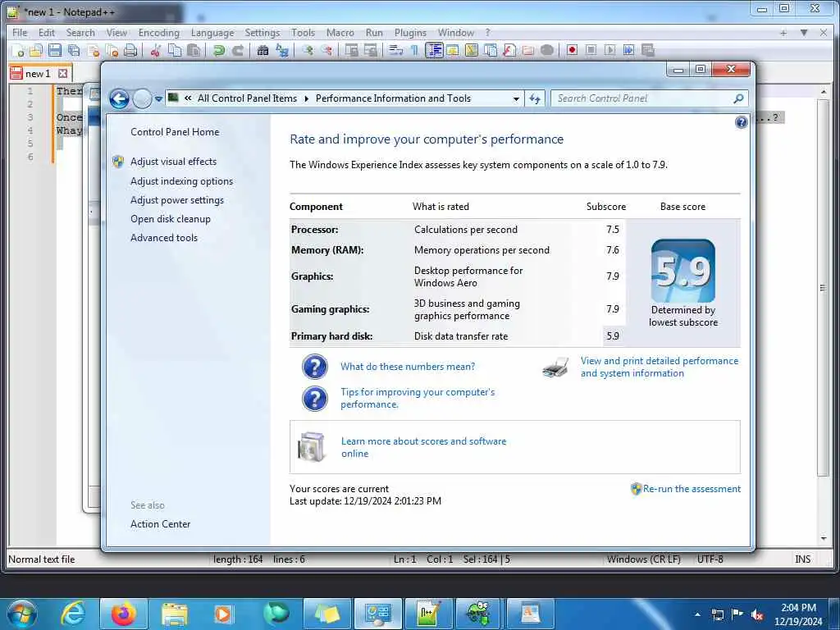Open Adjust visual effects
The image size is (840, 630).
pos(174,162)
